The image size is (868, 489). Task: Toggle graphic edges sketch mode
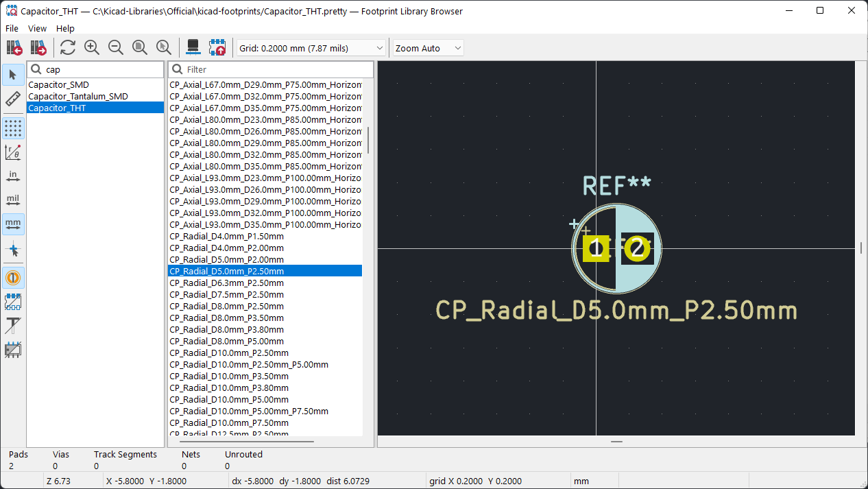13,350
